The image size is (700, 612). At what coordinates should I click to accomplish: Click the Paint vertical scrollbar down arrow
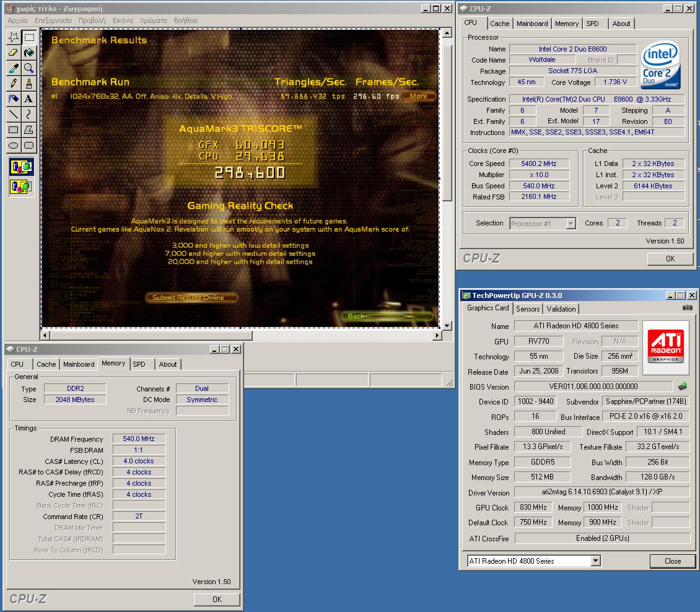coord(447,325)
